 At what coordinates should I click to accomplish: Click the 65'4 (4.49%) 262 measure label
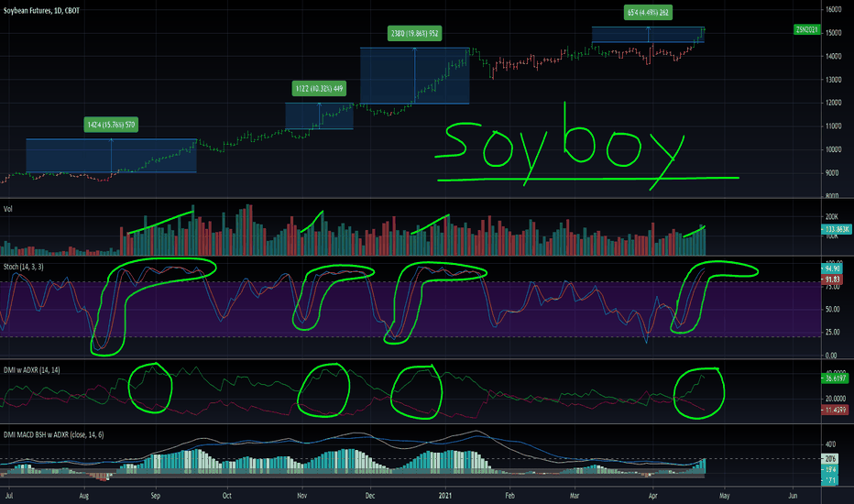click(648, 12)
